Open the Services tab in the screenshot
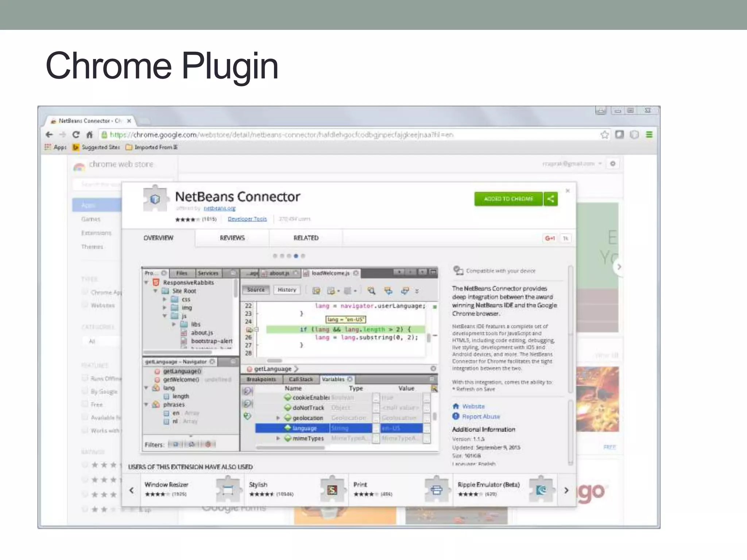Viewport: 747px width, 560px height. coord(208,273)
